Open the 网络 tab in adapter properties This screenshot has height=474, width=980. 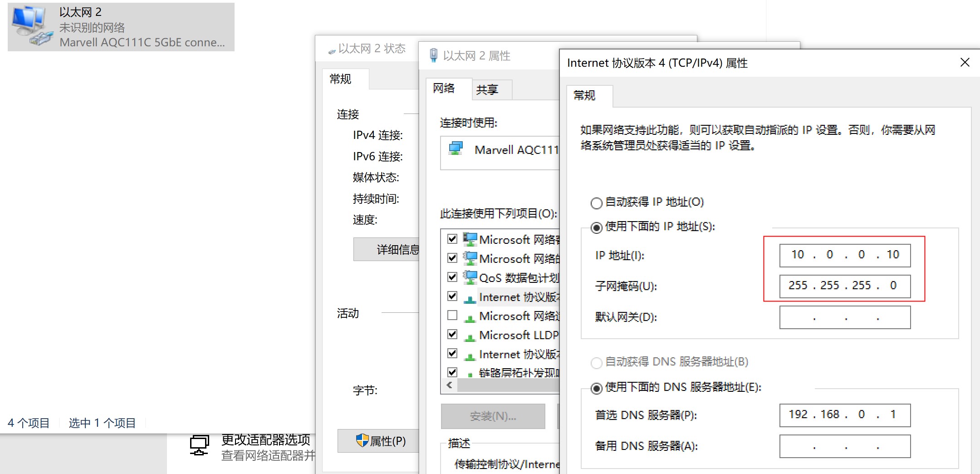tap(444, 89)
